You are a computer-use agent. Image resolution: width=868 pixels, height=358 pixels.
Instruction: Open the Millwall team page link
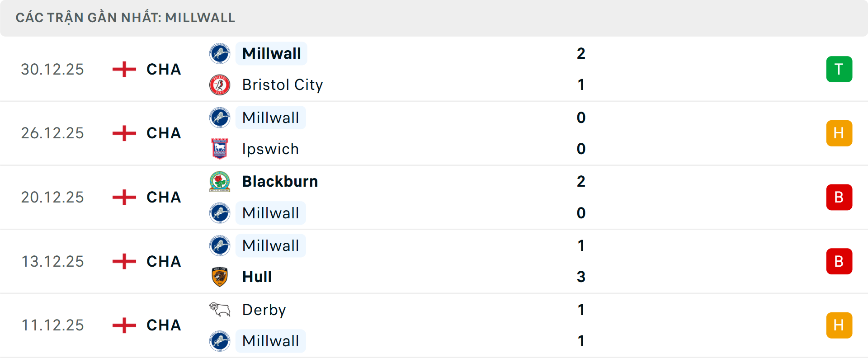(x=271, y=53)
